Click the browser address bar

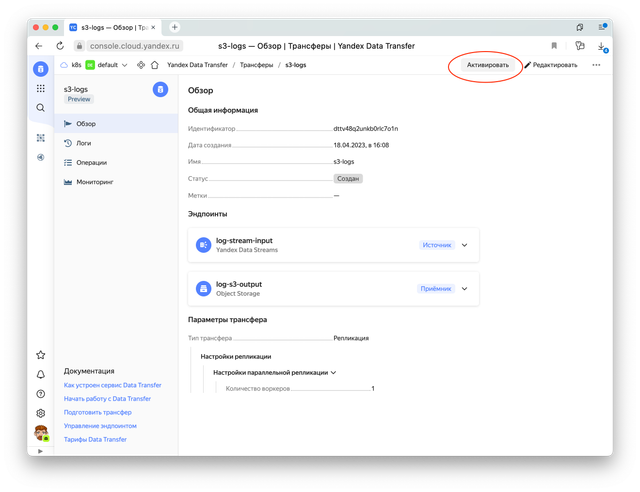click(300, 46)
